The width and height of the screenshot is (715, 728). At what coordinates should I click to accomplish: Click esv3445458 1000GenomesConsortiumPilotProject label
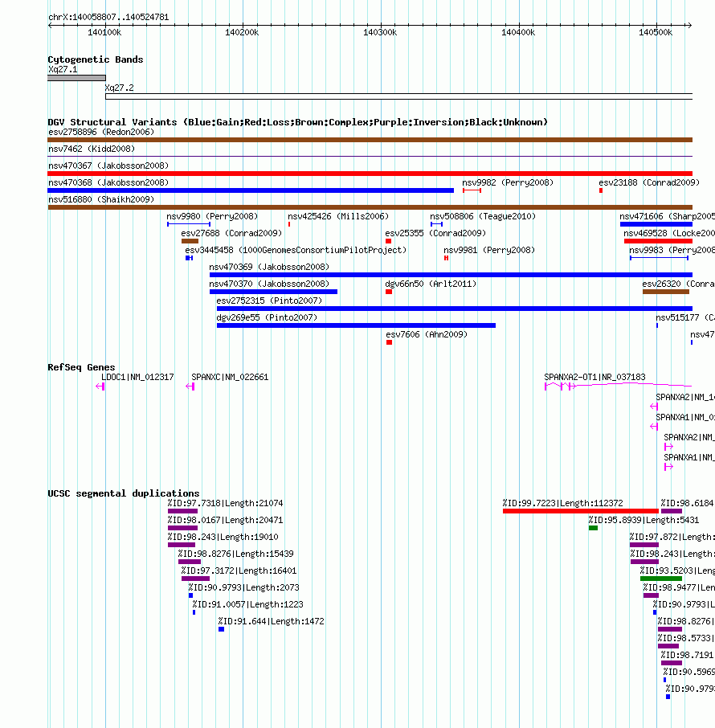coord(296,250)
